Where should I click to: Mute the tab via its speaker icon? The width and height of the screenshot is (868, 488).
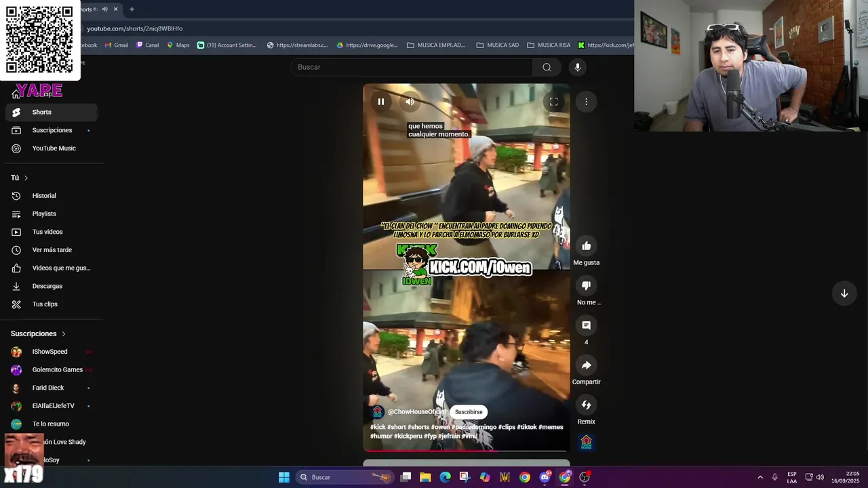[104, 9]
